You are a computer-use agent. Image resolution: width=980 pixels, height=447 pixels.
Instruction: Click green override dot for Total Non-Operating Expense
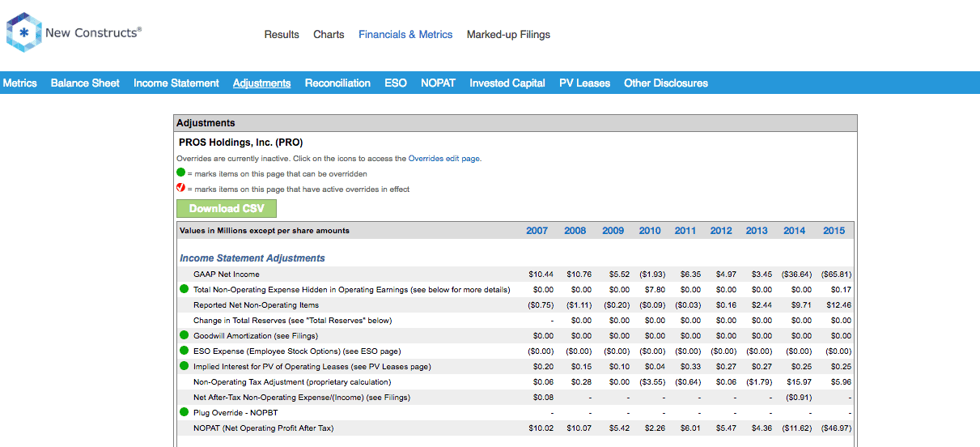184,289
